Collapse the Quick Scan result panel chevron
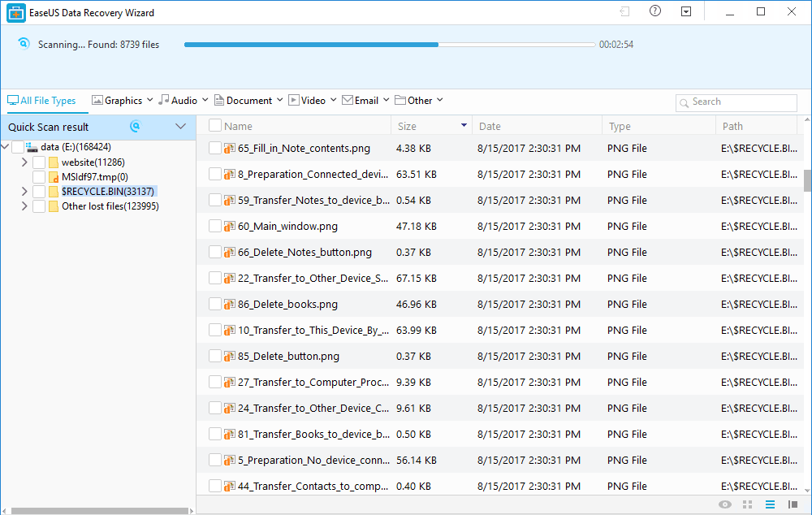Image resolution: width=812 pixels, height=515 pixels. pyautogui.click(x=180, y=127)
